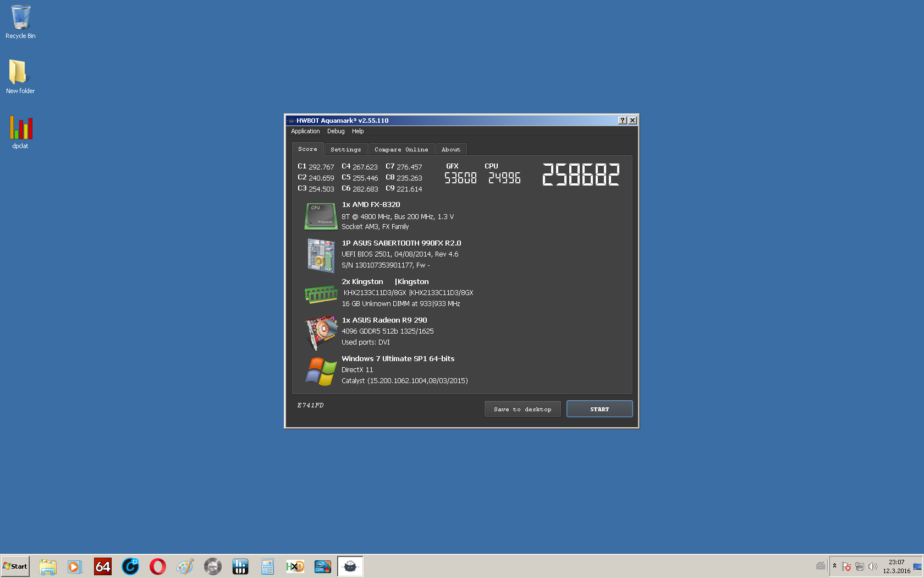Viewport: 924px width, 578px height.
Task: Click the C6 value 282.683
Action: [x=365, y=189]
